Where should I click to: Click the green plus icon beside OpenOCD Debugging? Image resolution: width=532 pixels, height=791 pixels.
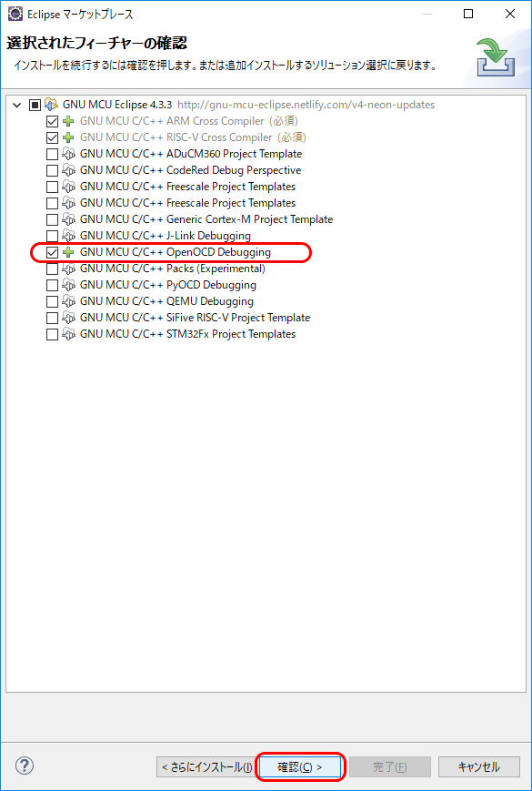(68, 252)
